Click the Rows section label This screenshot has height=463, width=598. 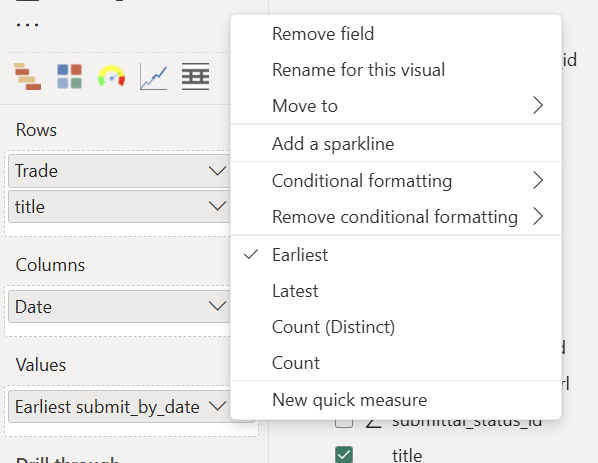click(36, 130)
